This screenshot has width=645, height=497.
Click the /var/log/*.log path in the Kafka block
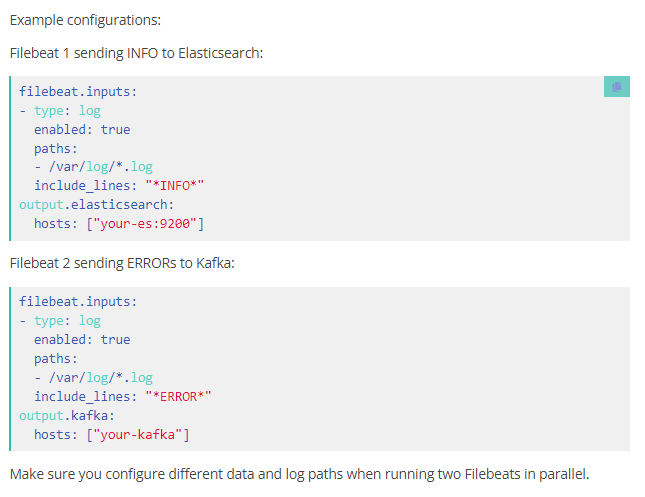coord(101,378)
